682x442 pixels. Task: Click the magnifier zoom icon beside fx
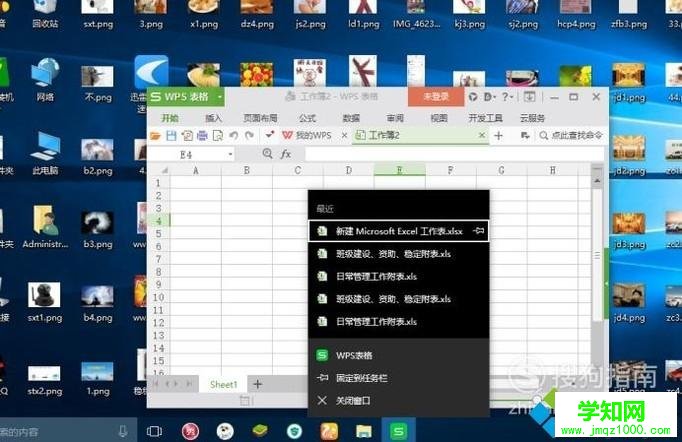(267, 154)
